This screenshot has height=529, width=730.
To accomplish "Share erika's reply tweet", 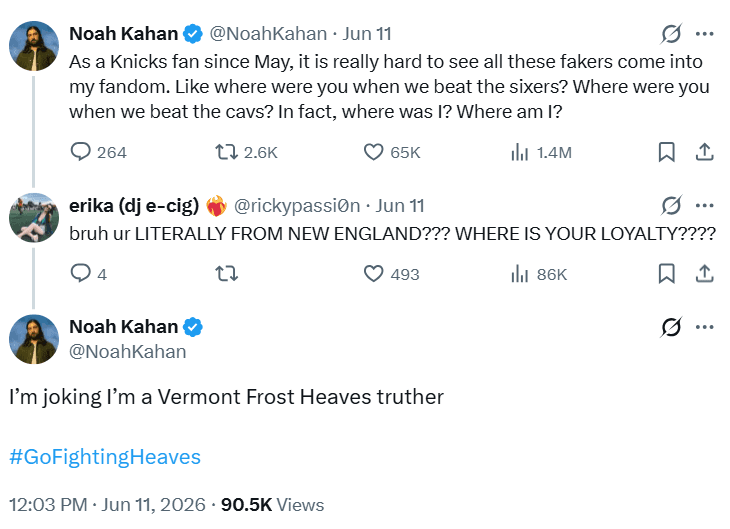I will tap(704, 274).
